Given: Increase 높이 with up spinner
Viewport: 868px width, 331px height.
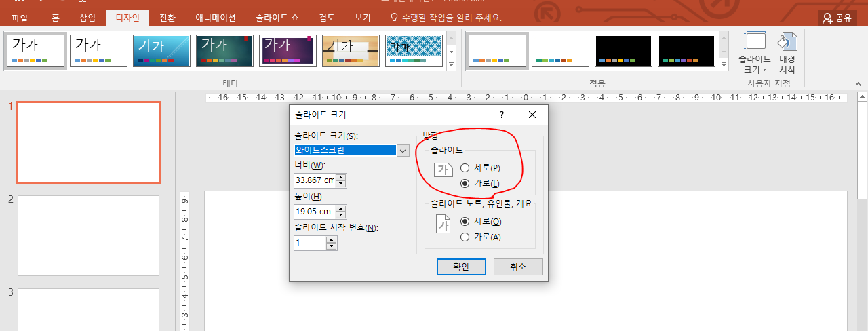Looking at the screenshot, I should click(341, 208).
